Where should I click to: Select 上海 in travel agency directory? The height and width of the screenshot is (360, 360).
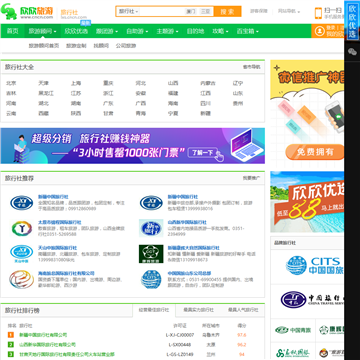(76, 83)
